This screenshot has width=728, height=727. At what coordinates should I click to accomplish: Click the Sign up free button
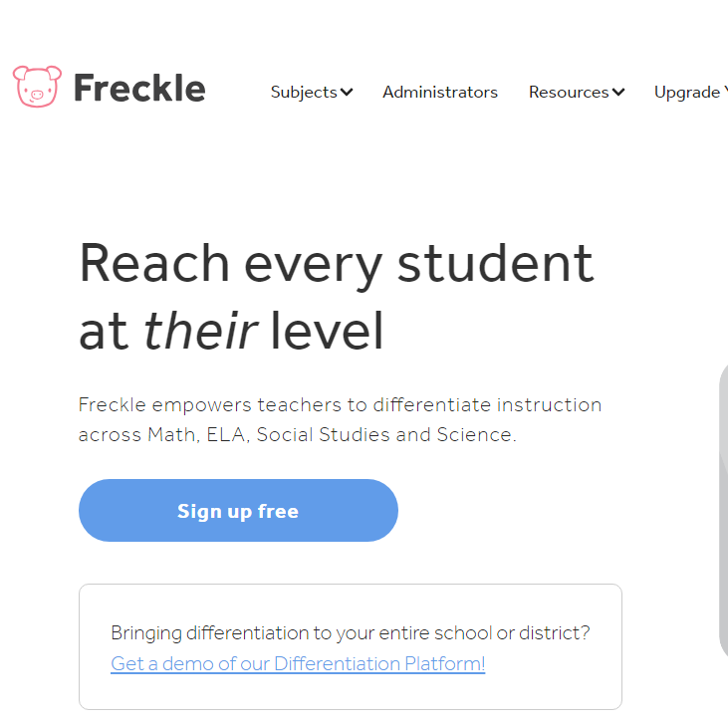point(238,510)
